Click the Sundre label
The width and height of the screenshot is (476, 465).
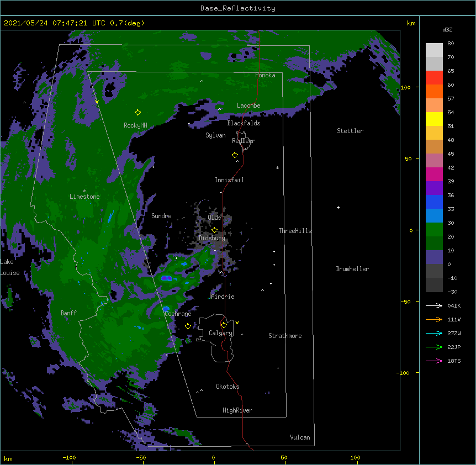coord(161,216)
